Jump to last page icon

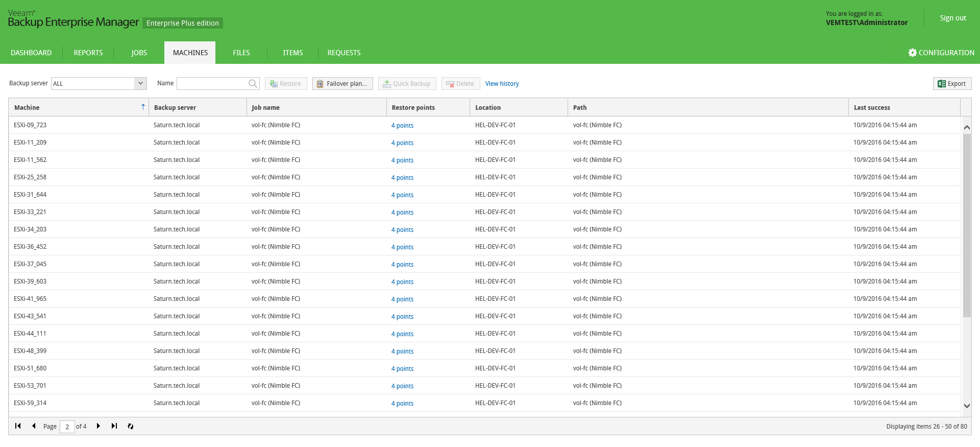[114, 426]
